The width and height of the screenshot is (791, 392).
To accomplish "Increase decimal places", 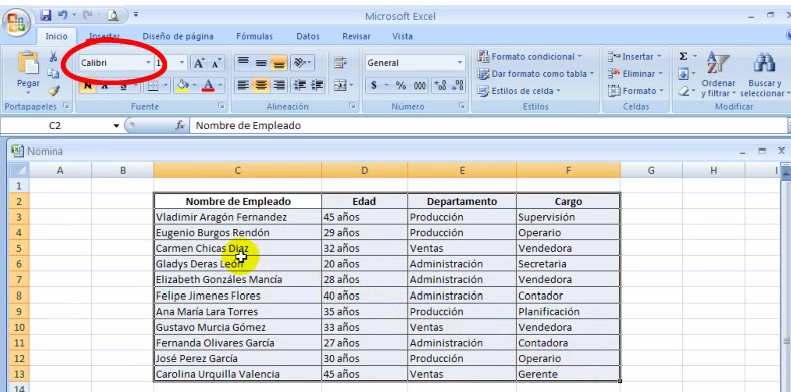I will (439, 86).
